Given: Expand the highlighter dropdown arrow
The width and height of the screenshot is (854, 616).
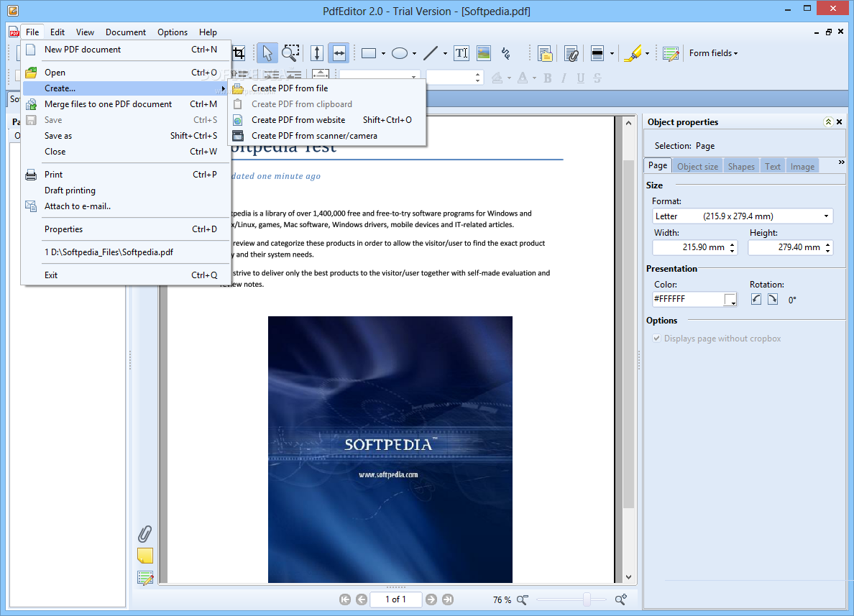Looking at the screenshot, I should tap(647, 53).
